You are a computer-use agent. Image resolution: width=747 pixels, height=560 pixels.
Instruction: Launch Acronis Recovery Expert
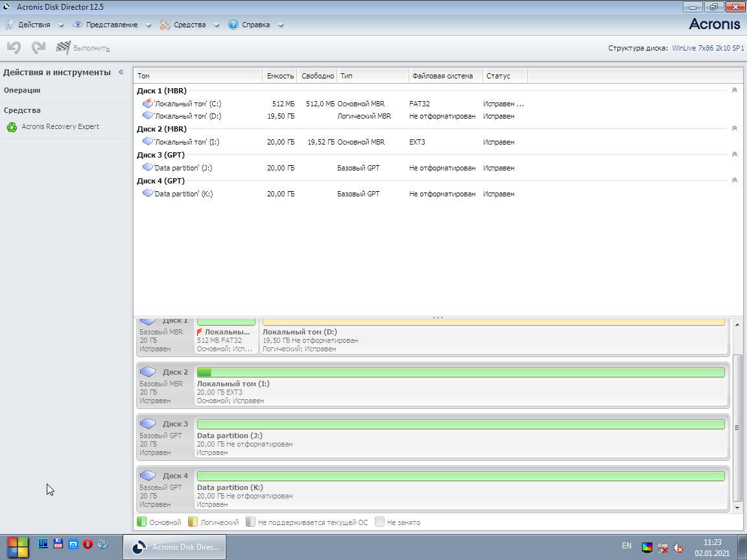60,126
